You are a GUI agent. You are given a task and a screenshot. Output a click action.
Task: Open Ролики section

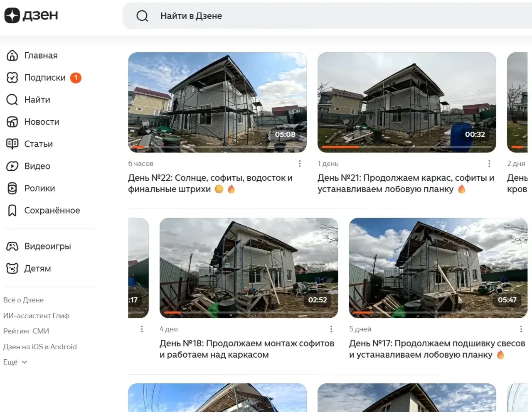tap(39, 188)
